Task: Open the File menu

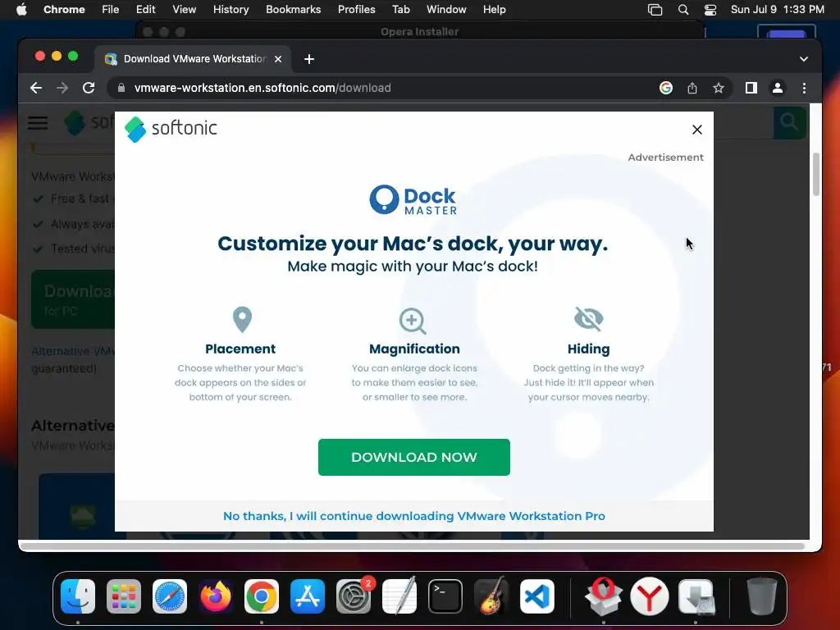Action: [x=111, y=10]
